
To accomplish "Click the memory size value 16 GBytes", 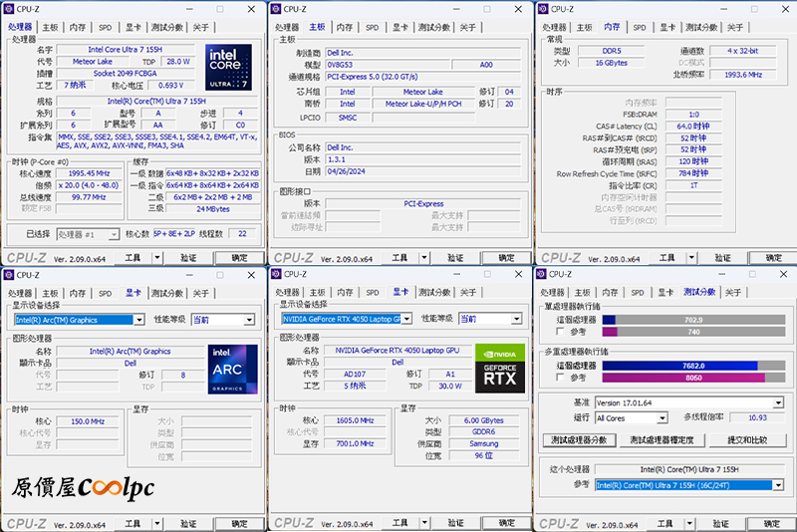I will coord(612,63).
